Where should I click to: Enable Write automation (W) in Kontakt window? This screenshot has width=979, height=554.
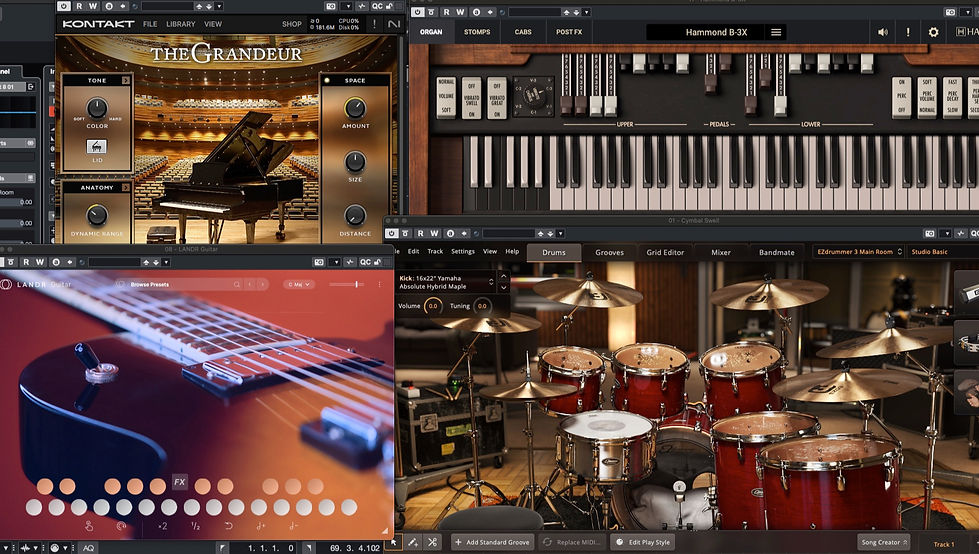[x=93, y=6]
